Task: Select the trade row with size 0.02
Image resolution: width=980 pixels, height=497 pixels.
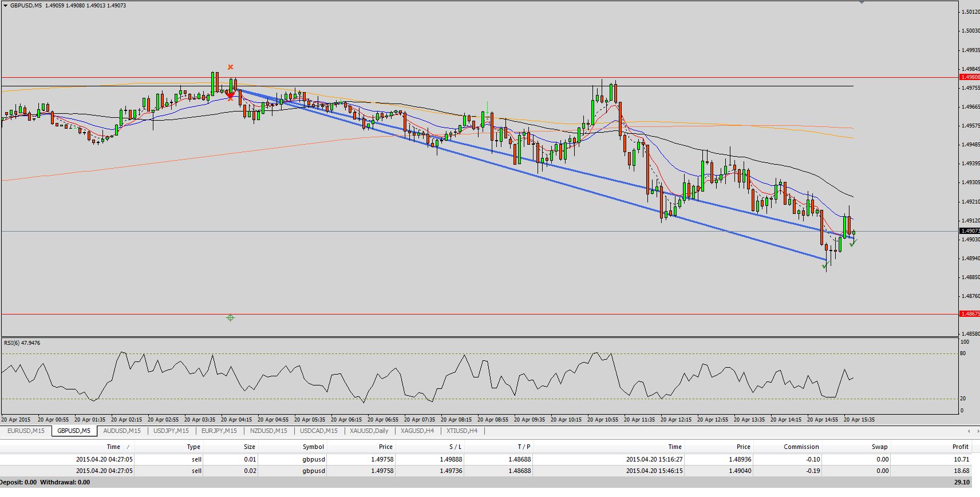Action: tap(485, 471)
